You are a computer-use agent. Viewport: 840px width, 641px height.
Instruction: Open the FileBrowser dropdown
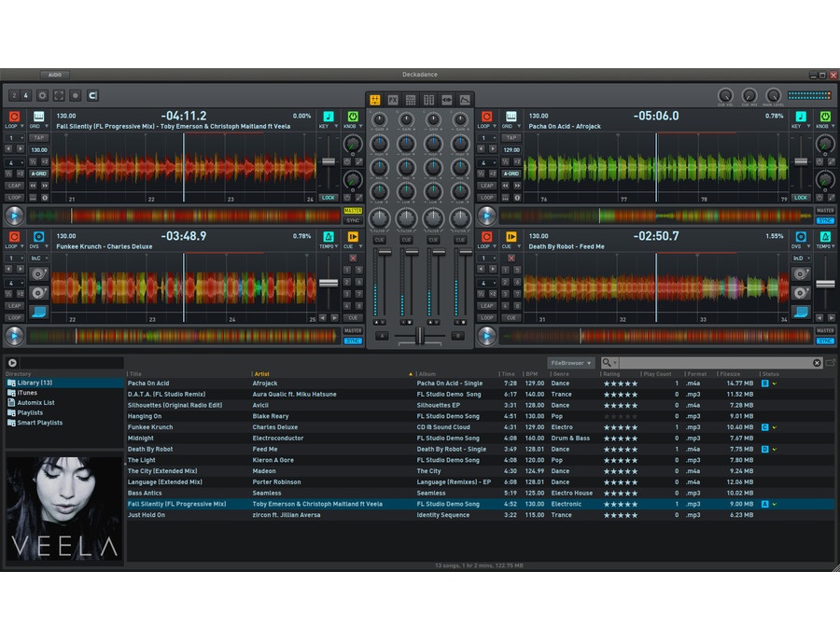click(x=571, y=363)
